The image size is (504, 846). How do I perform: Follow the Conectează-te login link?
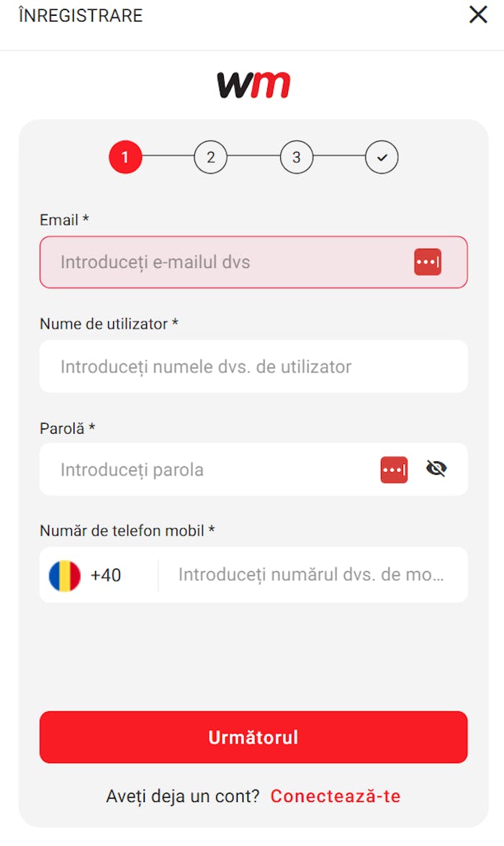click(336, 796)
